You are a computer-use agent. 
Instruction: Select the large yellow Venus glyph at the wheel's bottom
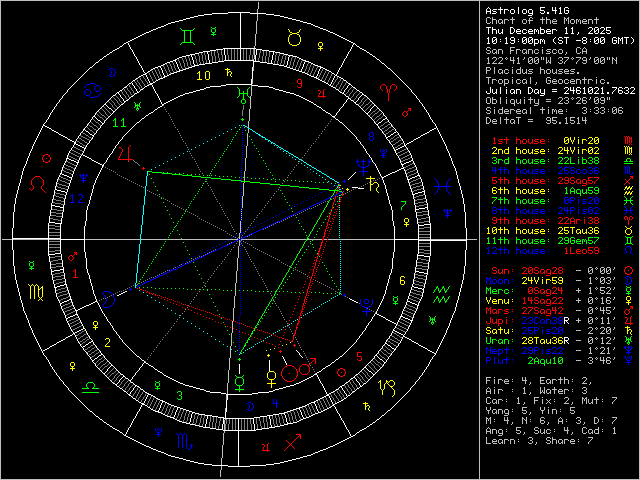(271, 379)
